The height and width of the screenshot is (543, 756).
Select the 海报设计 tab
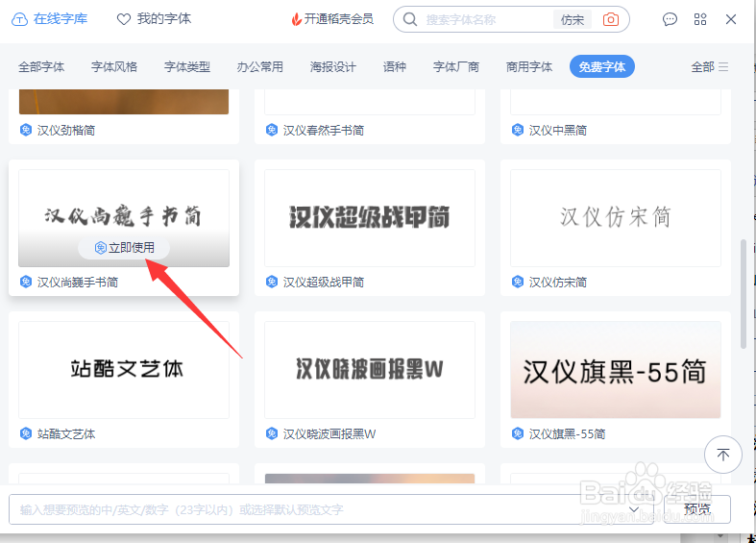[x=332, y=66]
